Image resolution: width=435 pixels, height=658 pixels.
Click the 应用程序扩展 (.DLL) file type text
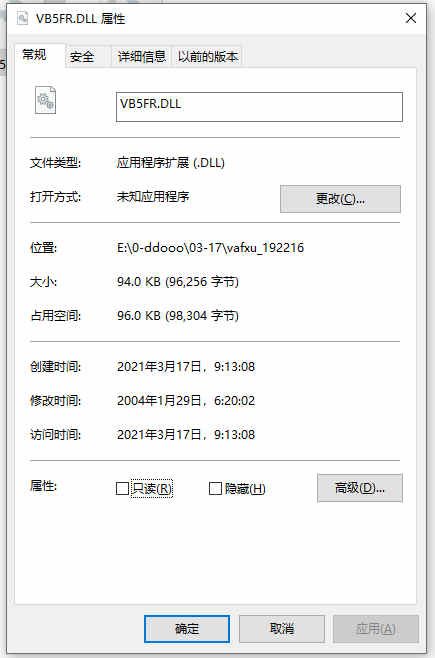(x=171, y=162)
